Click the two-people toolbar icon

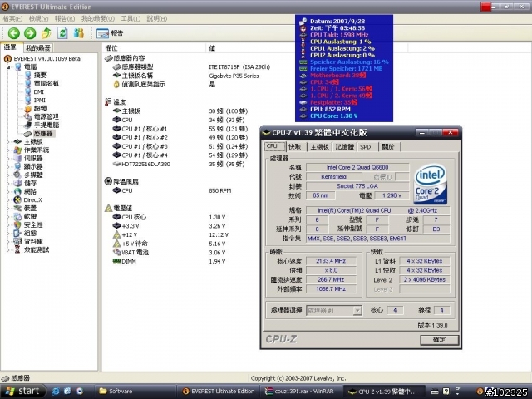click(x=79, y=33)
